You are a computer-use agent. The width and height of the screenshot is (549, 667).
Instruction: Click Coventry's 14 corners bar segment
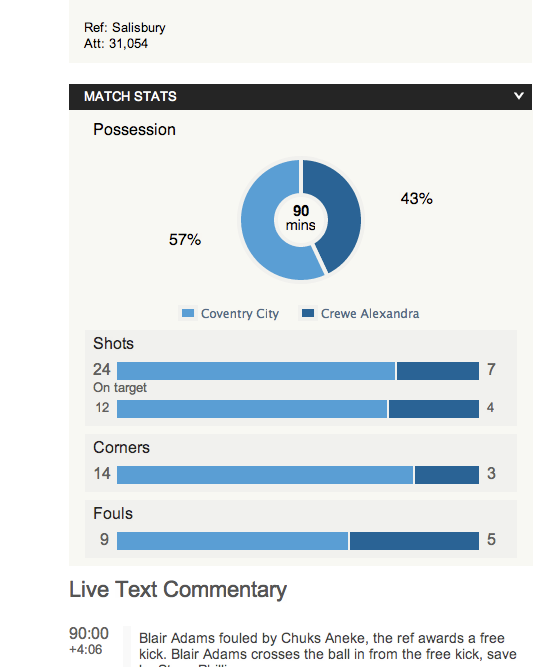point(265,475)
